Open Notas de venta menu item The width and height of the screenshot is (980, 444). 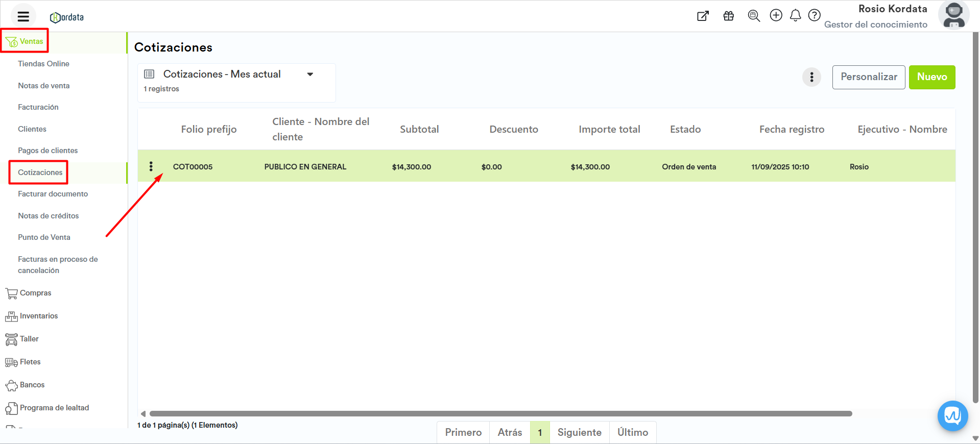pos(44,86)
